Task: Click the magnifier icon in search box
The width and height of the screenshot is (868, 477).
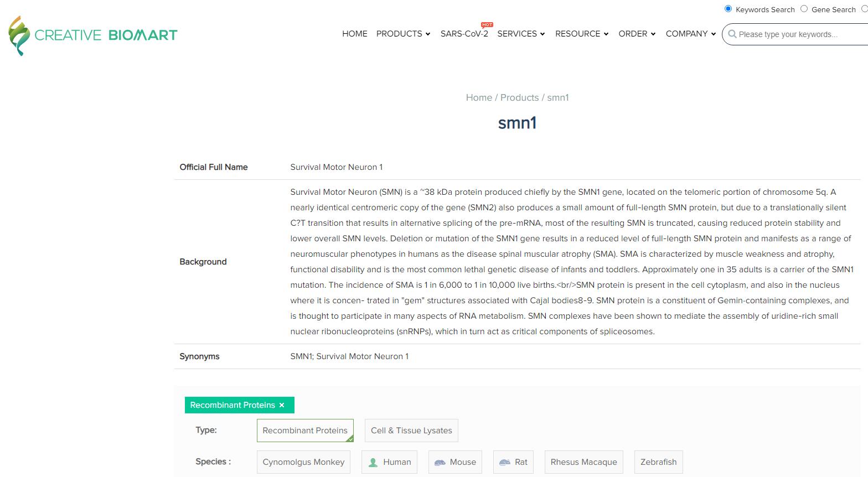Action: (x=732, y=34)
